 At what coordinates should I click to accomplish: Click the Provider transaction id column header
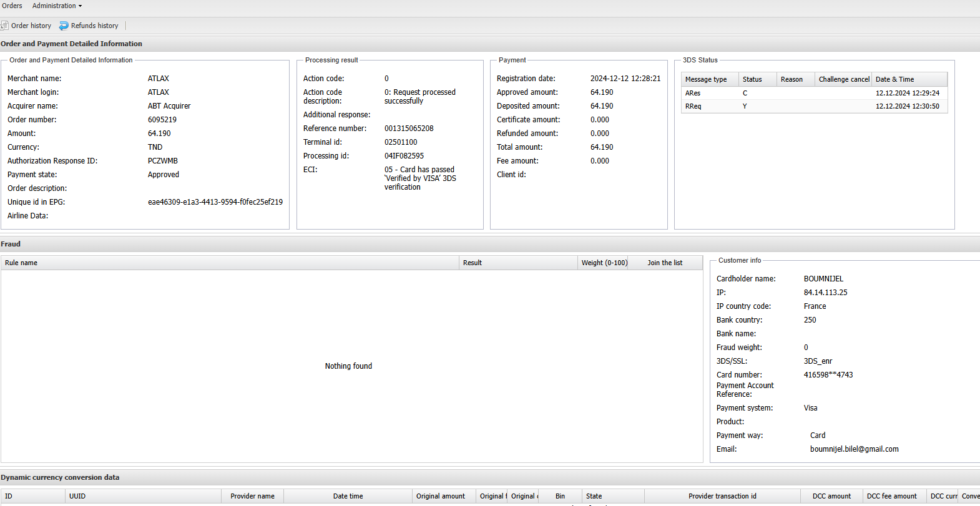point(722,496)
